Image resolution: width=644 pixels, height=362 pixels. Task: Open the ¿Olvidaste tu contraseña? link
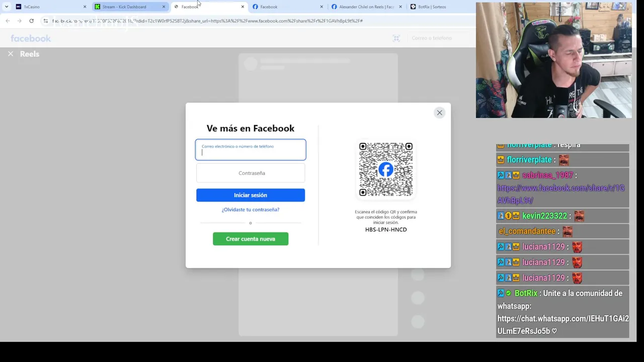[x=251, y=210]
